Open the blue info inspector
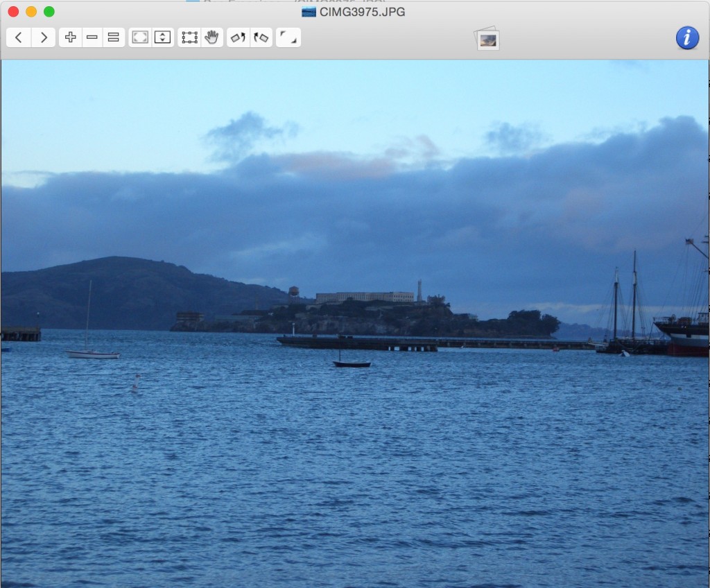710x588 pixels. pos(686,37)
